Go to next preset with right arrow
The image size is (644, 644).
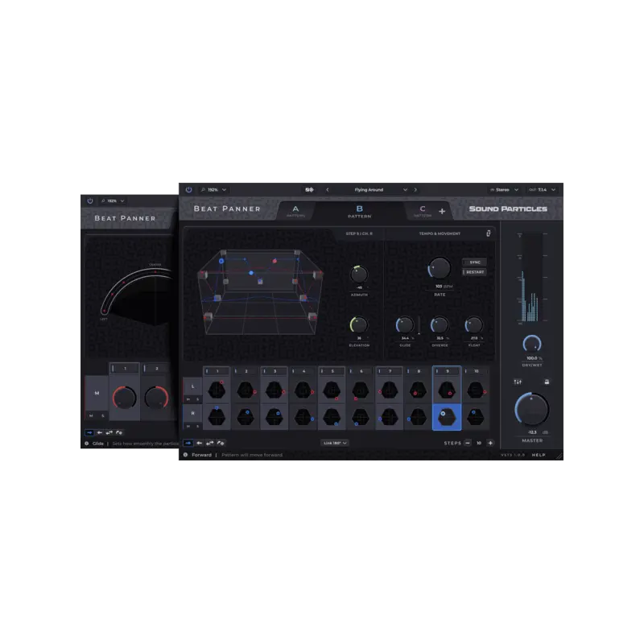pos(415,190)
